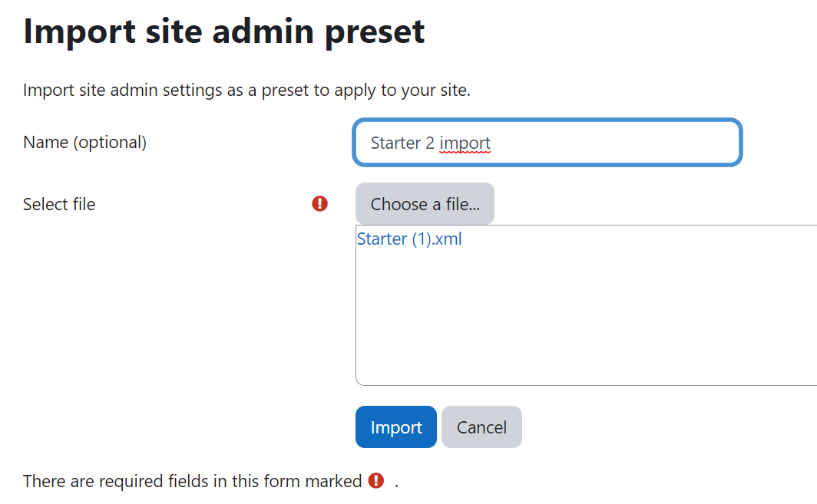Place cursor on word Starter in Name field
This screenshot has height=504, width=817.
coord(395,143)
